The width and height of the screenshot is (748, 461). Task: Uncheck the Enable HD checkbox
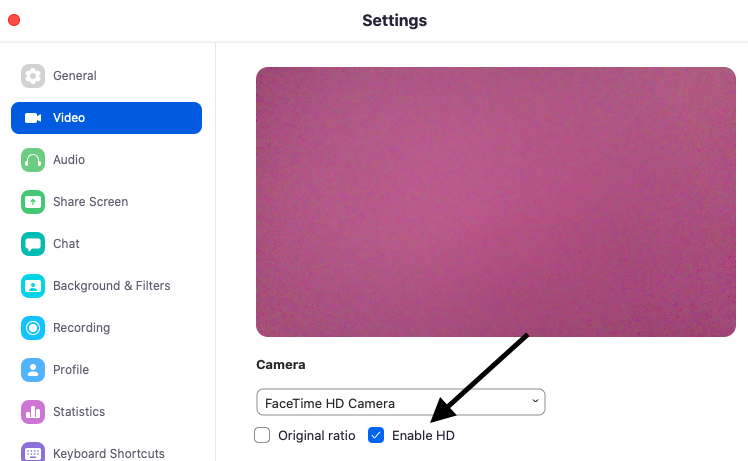pyautogui.click(x=376, y=435)
